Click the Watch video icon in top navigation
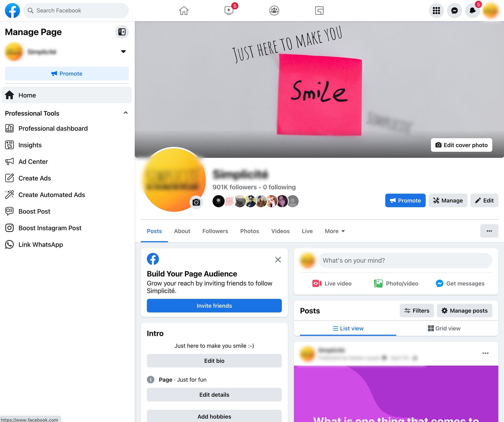The image size is (504, 422). click(x=229, y=10)
